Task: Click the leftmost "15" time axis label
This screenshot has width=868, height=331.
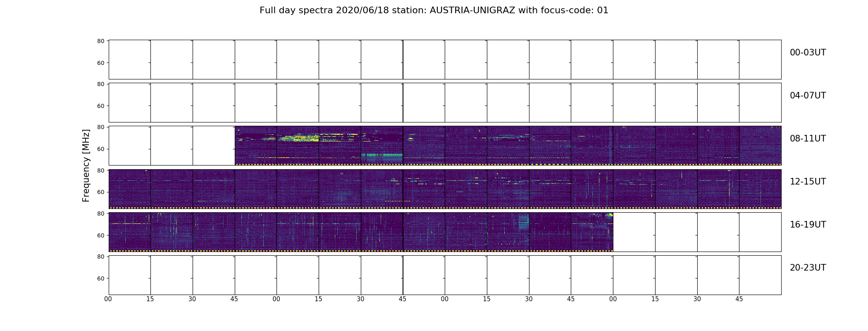Action: pyautogui.click(x=150, y=299)
